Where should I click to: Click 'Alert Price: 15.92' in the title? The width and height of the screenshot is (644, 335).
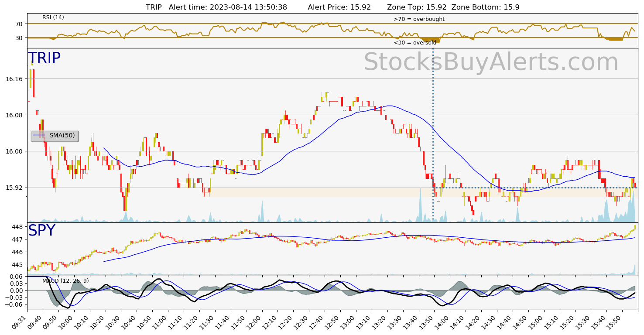339,7
